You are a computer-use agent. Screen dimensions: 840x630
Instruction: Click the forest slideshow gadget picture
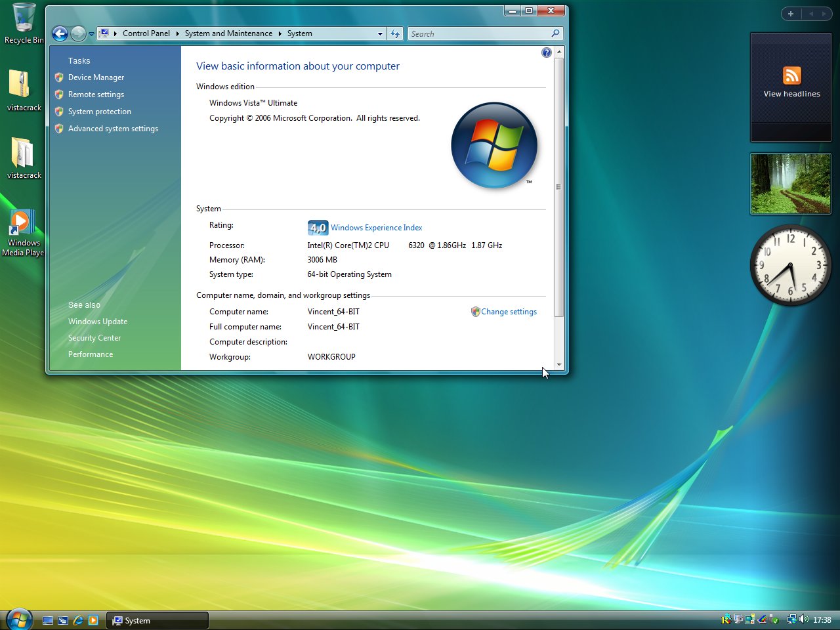(x=791, y=184)
